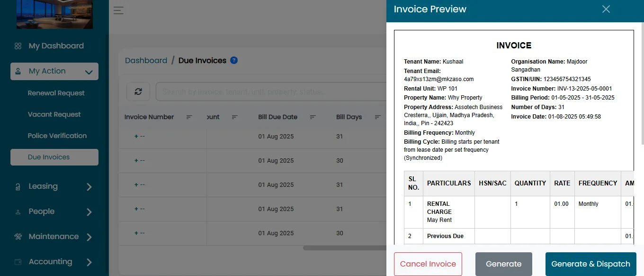Click the Bill Due Date column header
The height and width of the screenshot is (276, 644).
278,117
